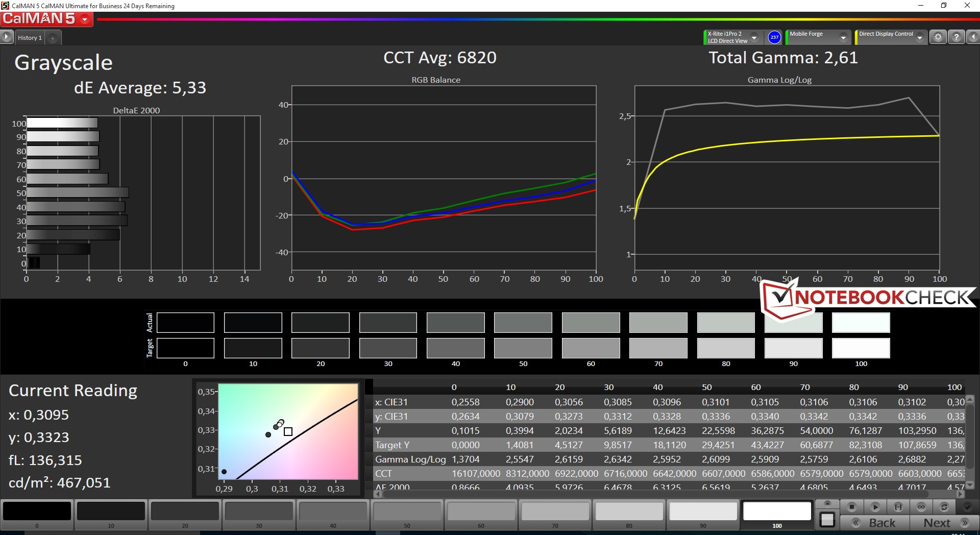The height and width of the screenshot is (535, 980).
Task: Click the Y value 103,2950 cell
Action: pyautogui.click(x=917, y=431)
